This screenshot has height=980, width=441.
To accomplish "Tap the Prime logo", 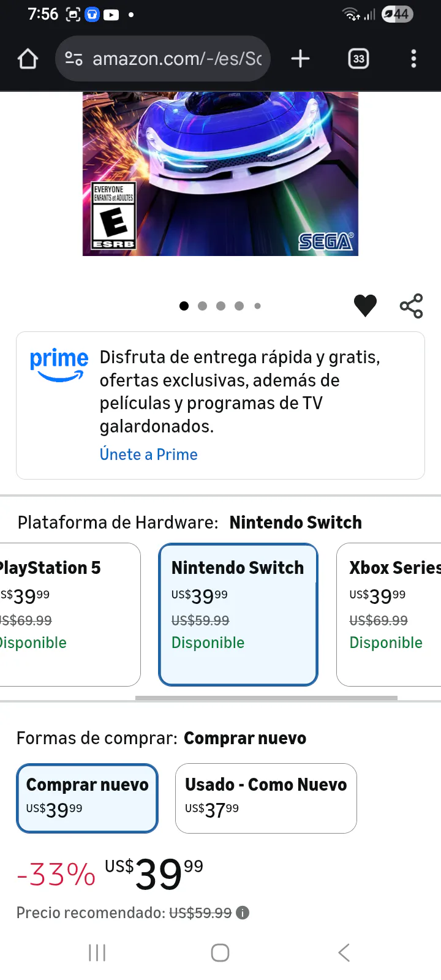I will coord(59,363).
